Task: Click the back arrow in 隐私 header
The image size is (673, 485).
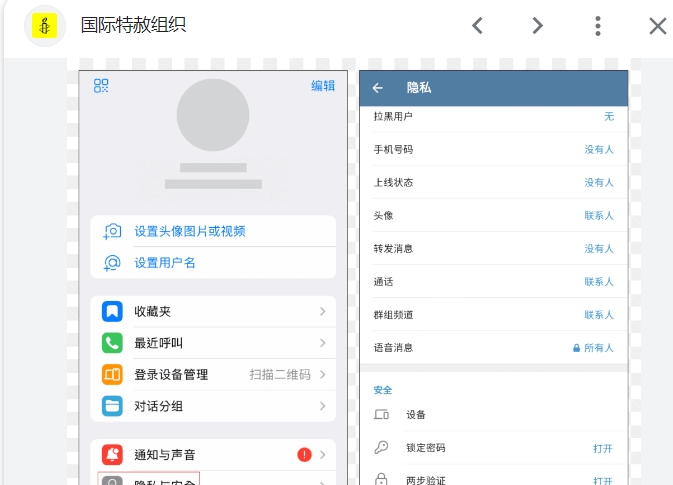Action: (378, 88)
